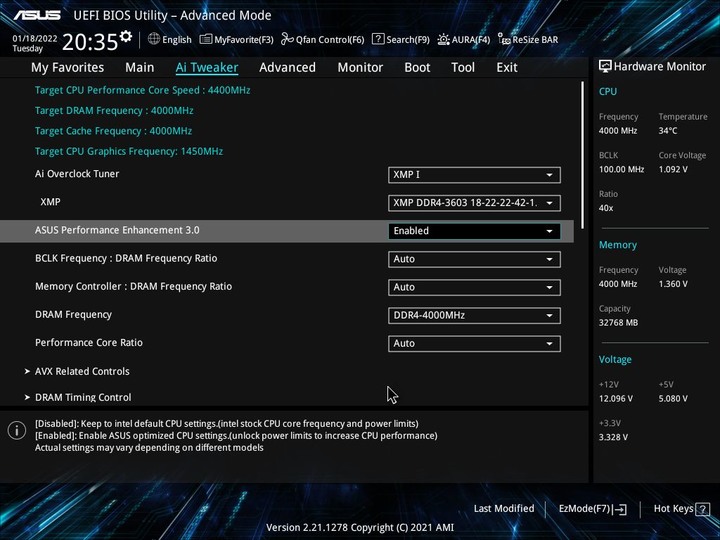Click the Memory section heading
720x540 pixels.
tap(618, 245)
